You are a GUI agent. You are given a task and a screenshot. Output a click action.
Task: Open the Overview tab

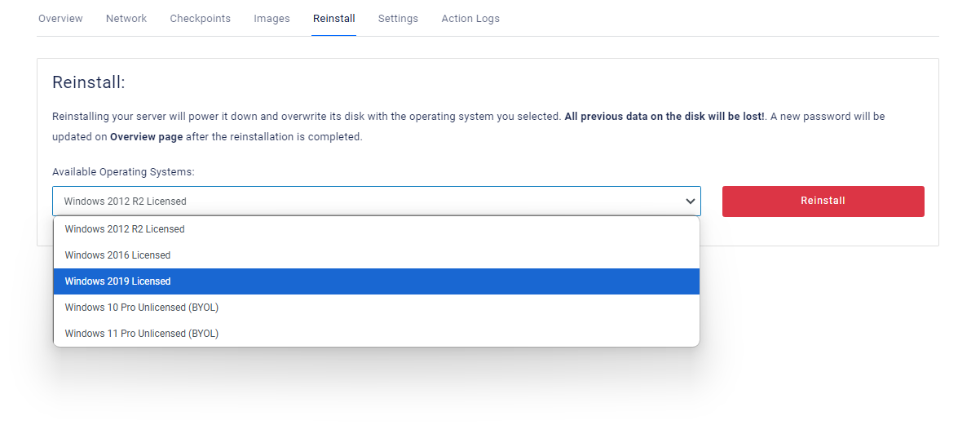tap(60, 19)
